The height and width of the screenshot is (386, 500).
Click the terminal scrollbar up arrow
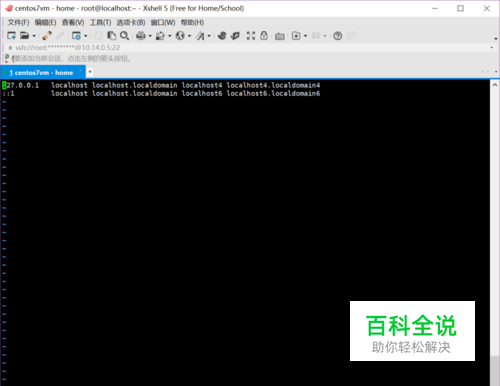pos(495,85)
